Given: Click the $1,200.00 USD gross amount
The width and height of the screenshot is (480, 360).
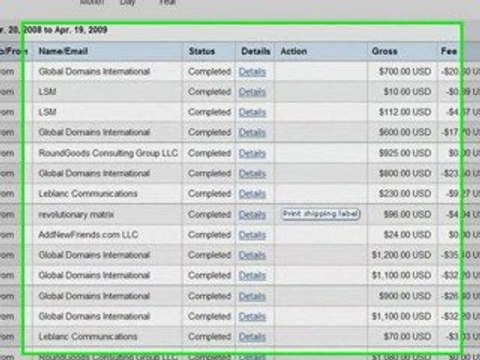Looking at the screenshot, I should coord(402,255).
